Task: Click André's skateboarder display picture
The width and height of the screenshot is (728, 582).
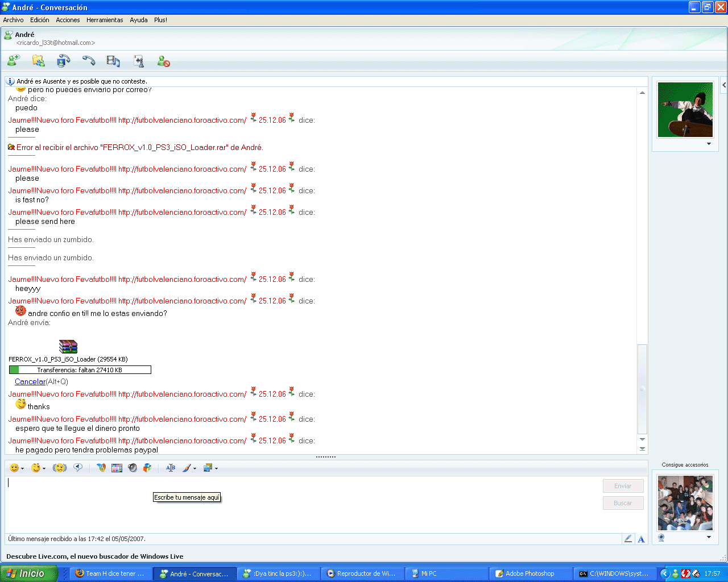Action: pos(685,110)
